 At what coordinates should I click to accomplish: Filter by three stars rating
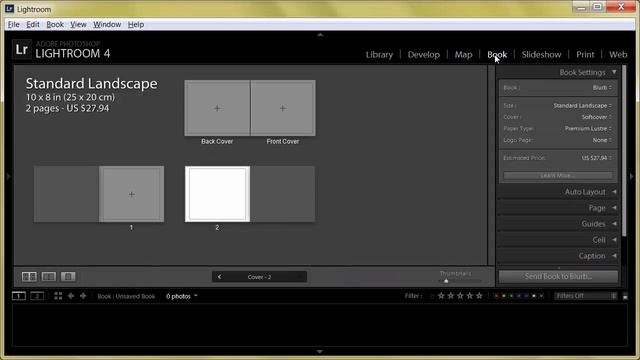(x=460, y=296)
